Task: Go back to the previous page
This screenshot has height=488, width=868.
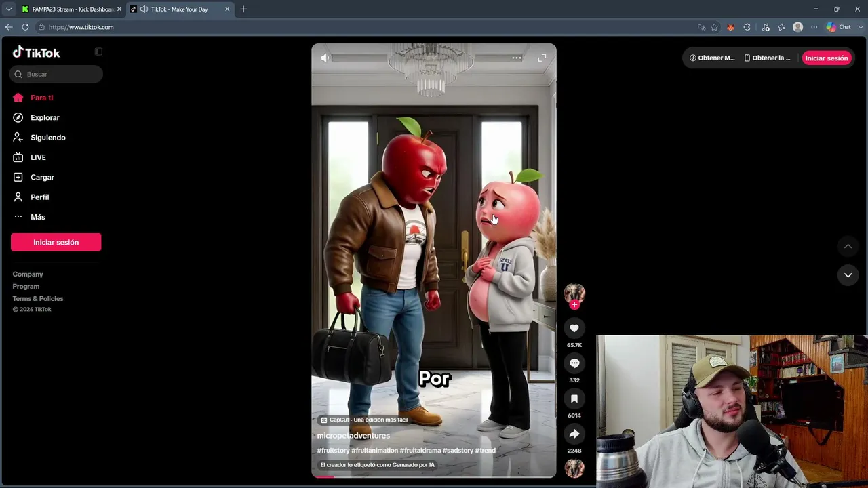Action: click(9, 27)
